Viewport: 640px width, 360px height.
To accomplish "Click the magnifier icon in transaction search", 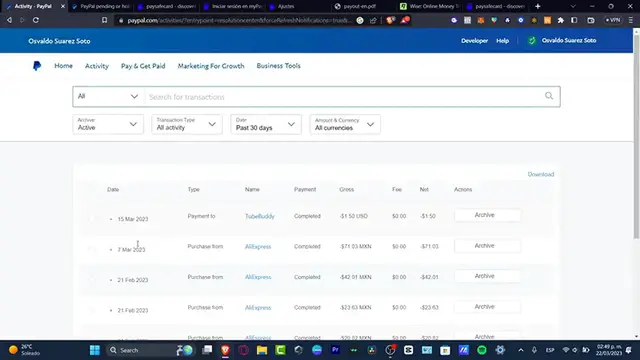I will coord(549,96).
